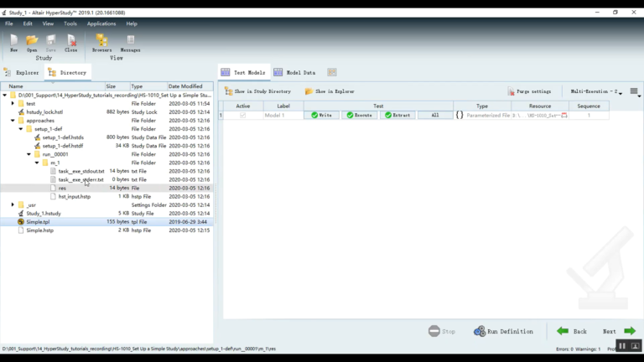Close the study with the Close icon
Viewport: 644px width, 362px height.
[71, 43]
